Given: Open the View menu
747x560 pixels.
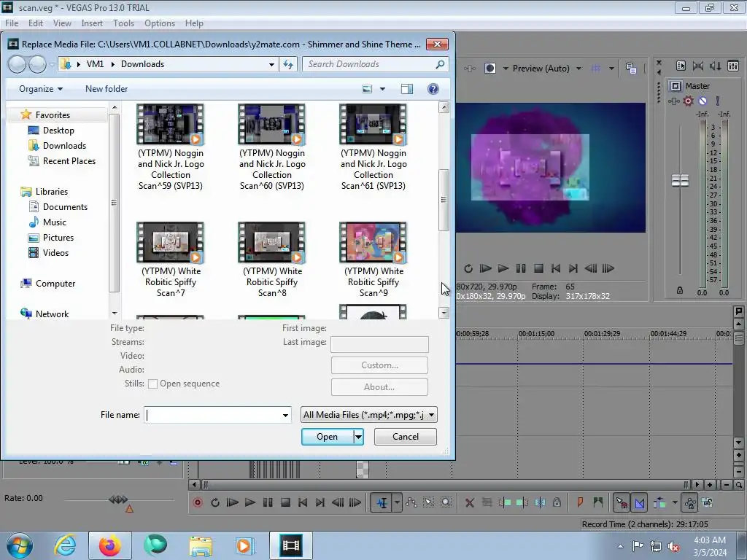Looking at the screenshot, I should (62, 23).
